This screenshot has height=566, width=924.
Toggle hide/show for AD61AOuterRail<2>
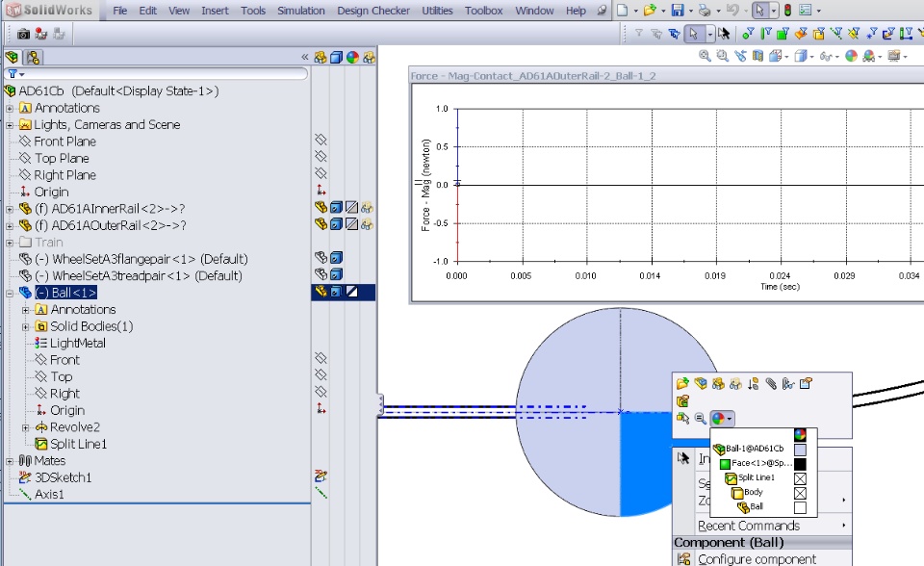click(x=321, y=224)
